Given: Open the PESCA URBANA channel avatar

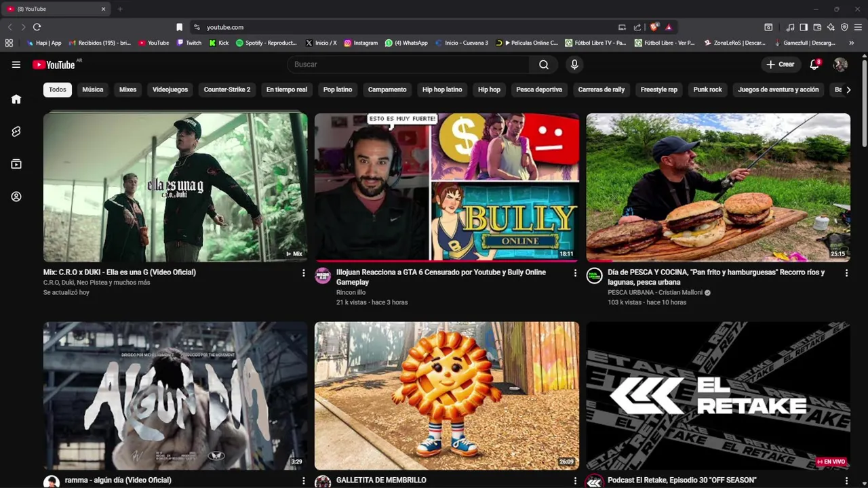Looking at the screenshot, I should coord(594,276).
